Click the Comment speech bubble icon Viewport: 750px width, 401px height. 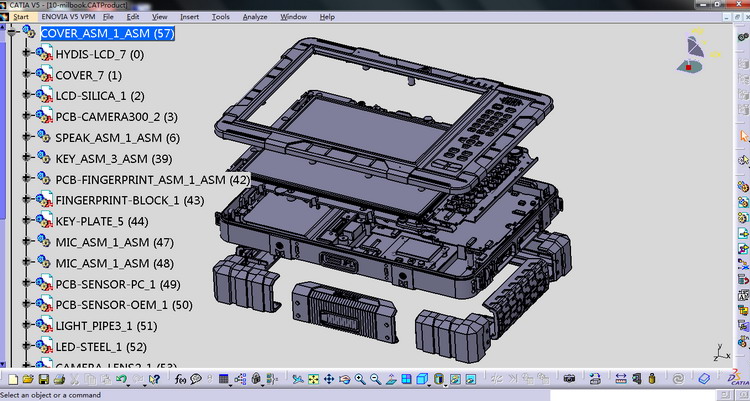(x=196, y=379)
